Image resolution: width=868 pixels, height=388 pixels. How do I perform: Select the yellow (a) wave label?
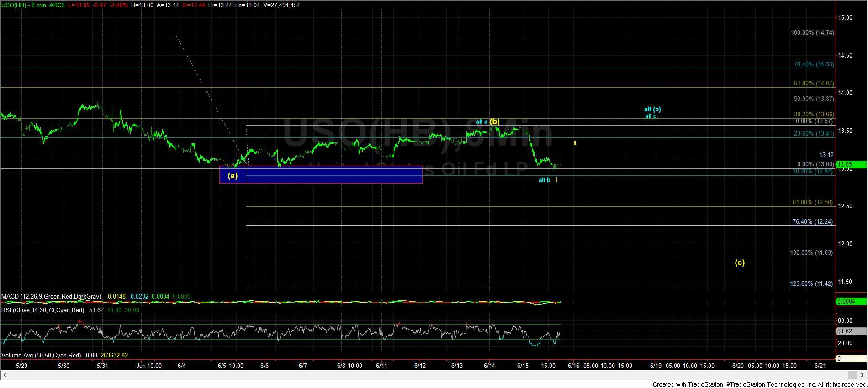click(233, 175)
